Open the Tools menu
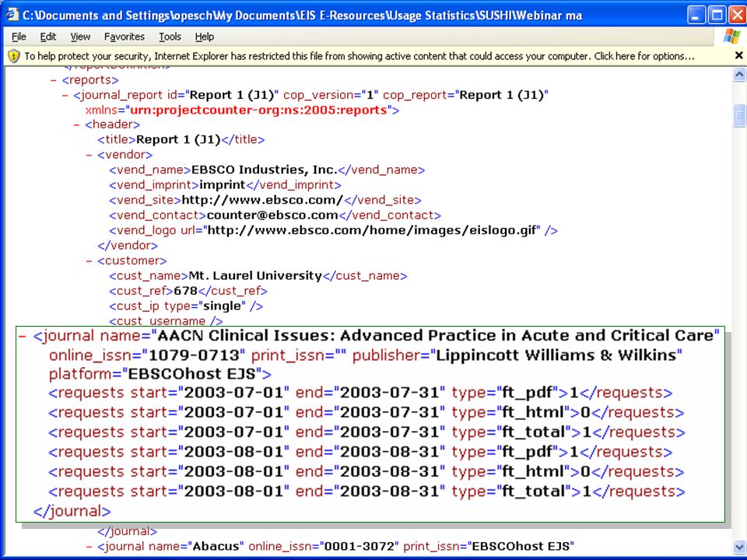This screenshot has height=560, width=747. 170,37
